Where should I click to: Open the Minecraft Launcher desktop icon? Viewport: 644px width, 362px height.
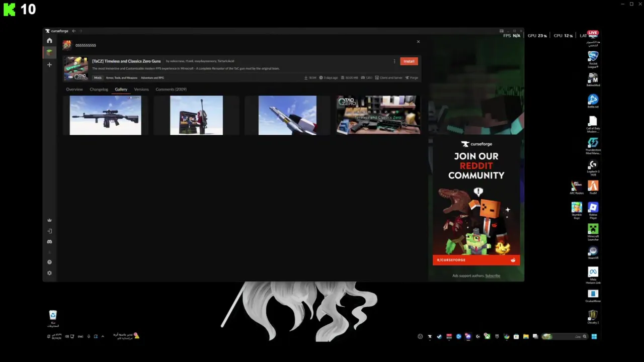click(593, 232)
